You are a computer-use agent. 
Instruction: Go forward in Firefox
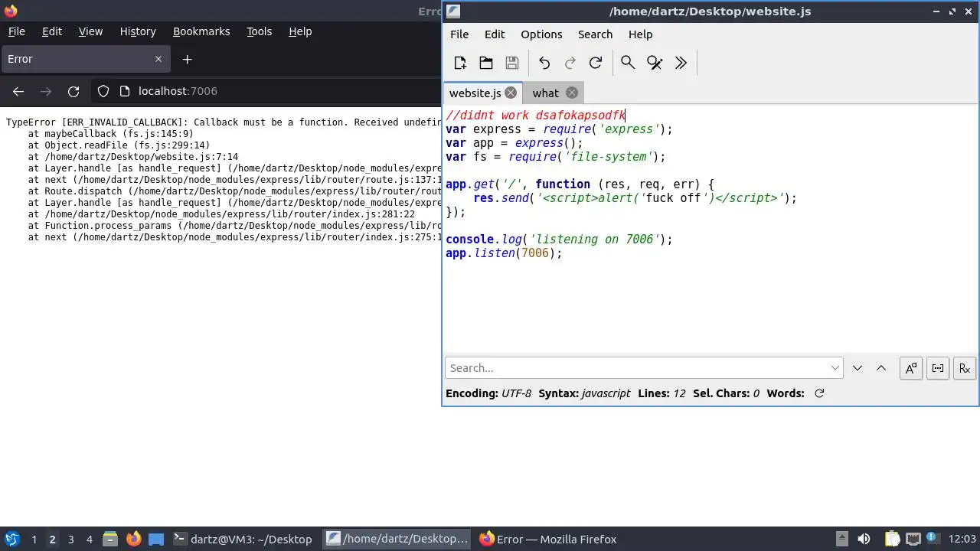[46, 91]
